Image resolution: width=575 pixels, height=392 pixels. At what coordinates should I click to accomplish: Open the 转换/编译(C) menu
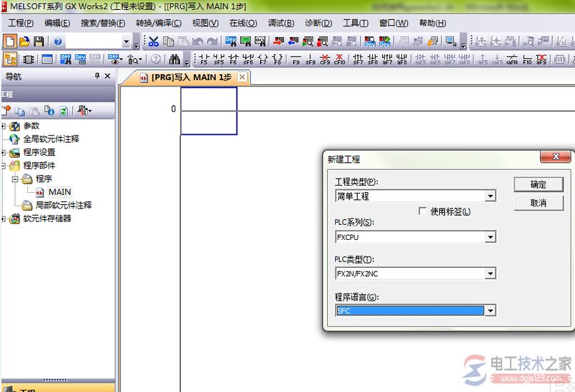coord(159,23)
